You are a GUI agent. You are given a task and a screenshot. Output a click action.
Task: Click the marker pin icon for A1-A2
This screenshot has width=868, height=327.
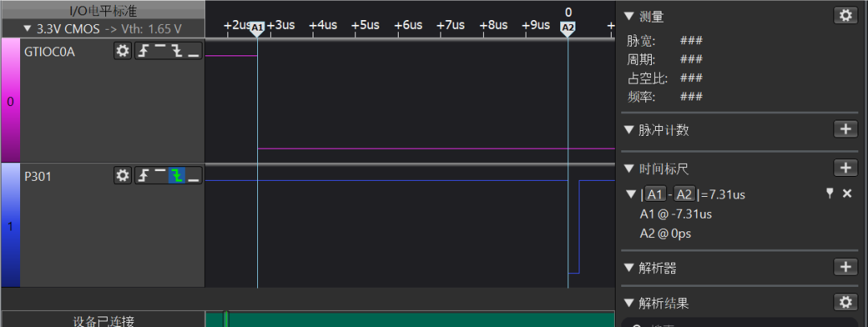coord(829,194)
